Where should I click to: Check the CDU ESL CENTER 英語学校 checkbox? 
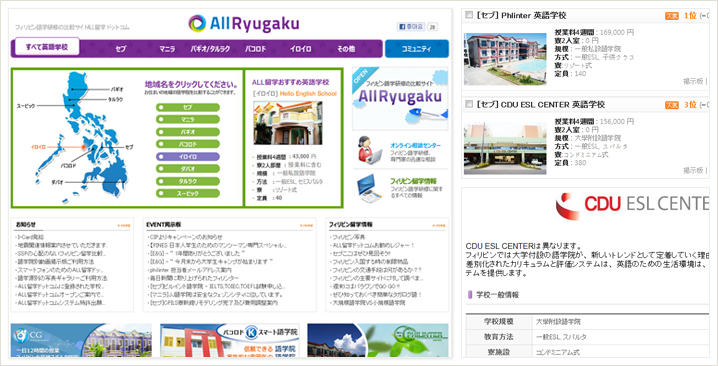pyautogui.click(x=469, y=104)
